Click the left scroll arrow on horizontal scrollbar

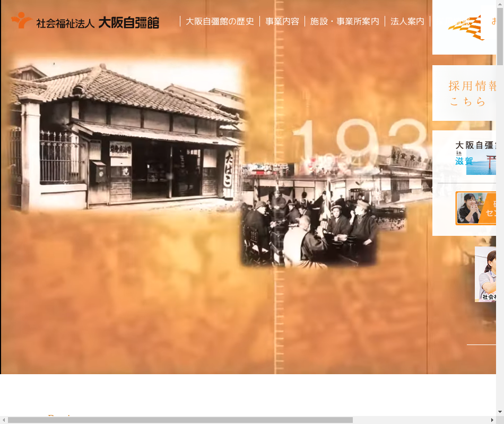[x=4, y=420]
